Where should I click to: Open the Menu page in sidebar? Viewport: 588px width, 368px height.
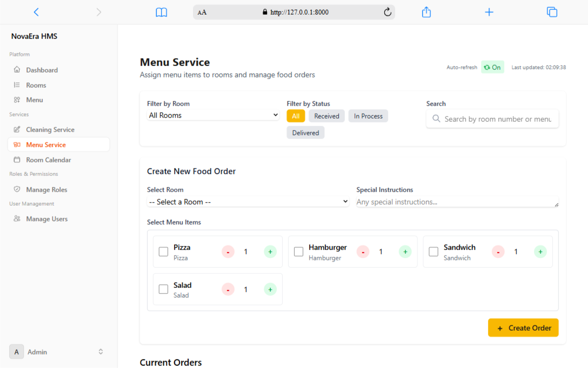tap(58, 100)
